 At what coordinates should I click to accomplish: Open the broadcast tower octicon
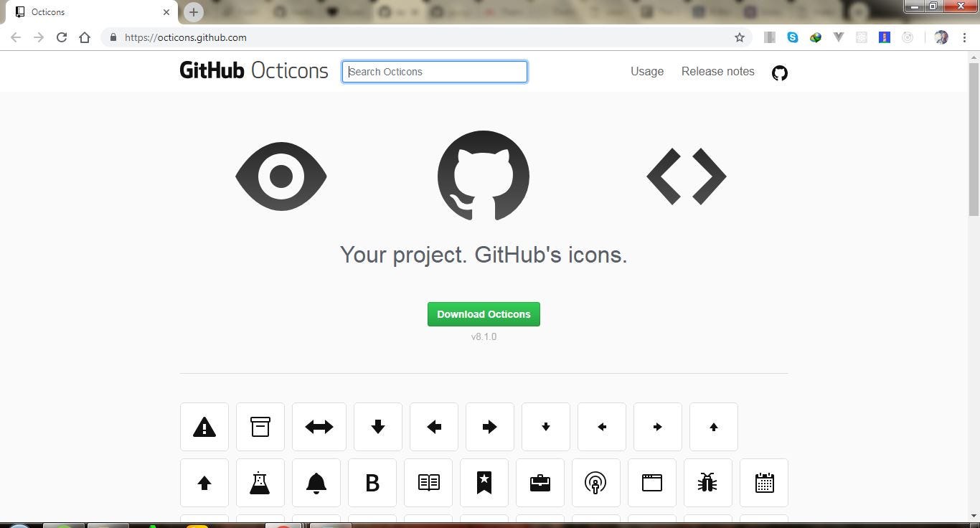[x=596, y=483]
